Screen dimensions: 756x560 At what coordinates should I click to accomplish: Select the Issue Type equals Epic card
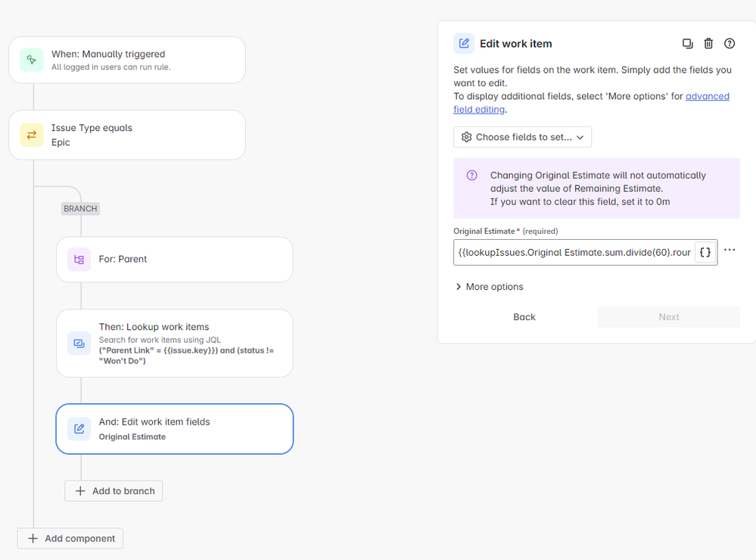pyautogui.click(x=127, y=135)
